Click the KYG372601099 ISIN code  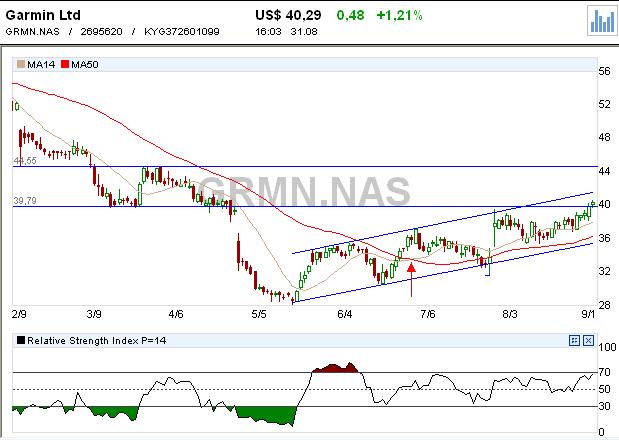[182, 32]
